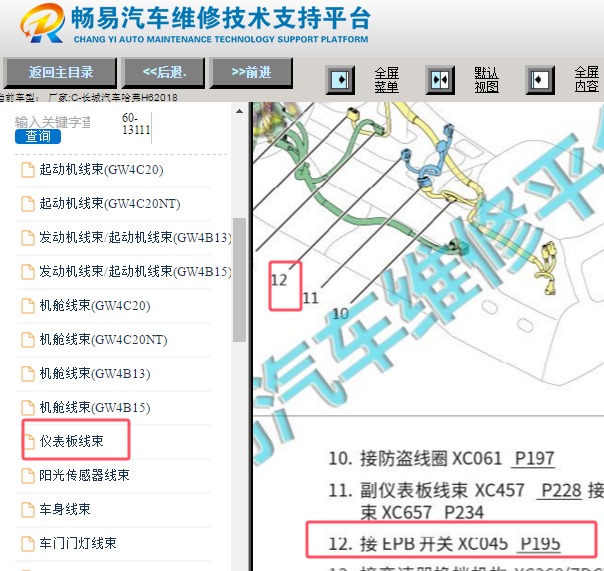Click document icon beside 阳光传感器线束
This screenshot has width=604, height=571.
coord(28,475)
